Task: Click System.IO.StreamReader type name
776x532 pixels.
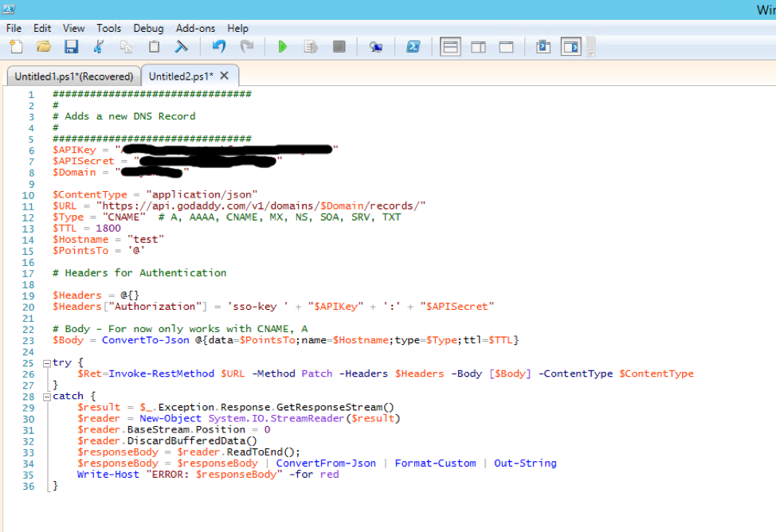Action: 276,419
